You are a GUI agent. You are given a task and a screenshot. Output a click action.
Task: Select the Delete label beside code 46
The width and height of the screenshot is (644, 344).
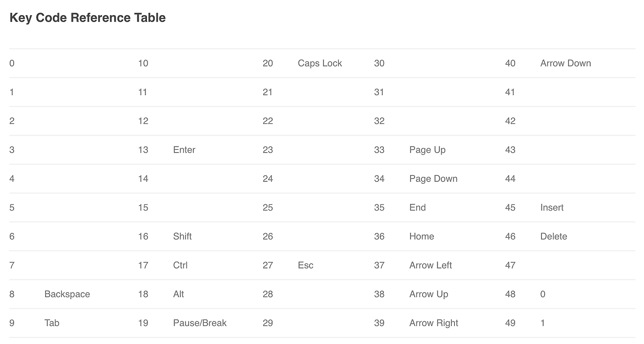click(x=553, y=236)
